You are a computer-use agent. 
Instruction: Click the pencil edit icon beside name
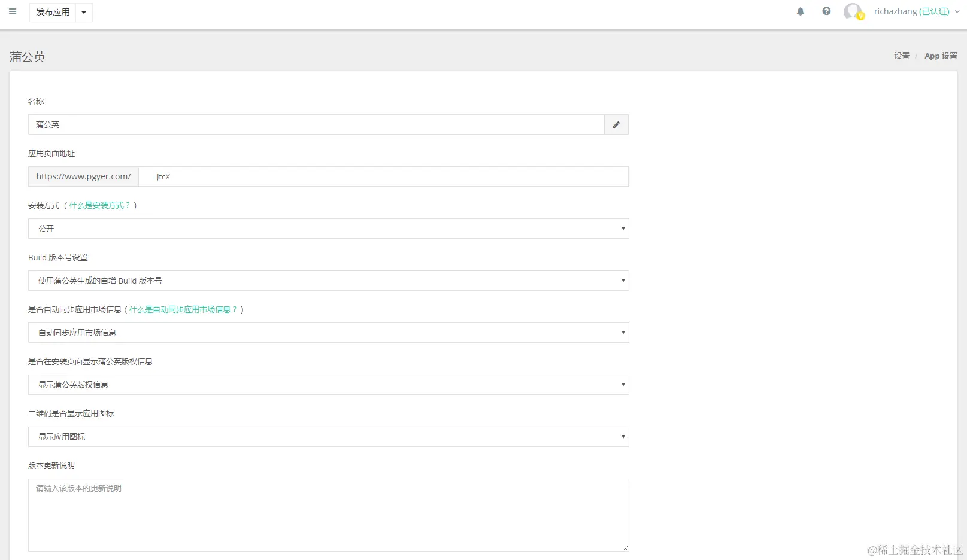tap(616, 124)
